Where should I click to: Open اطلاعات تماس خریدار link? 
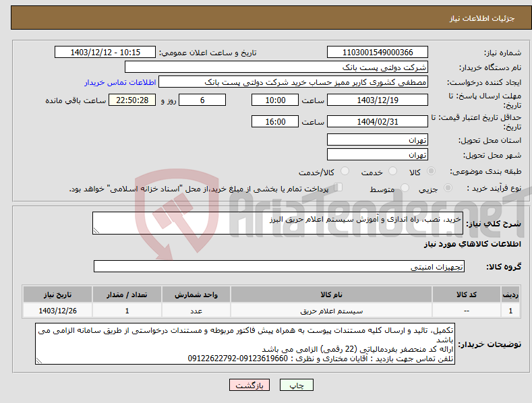tap(120, 82)
